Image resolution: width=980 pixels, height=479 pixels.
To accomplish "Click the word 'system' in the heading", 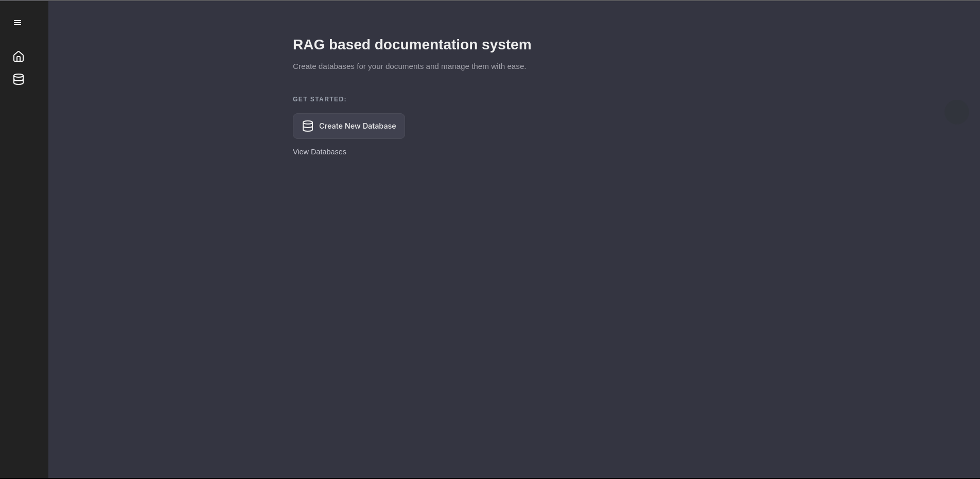I will tap(506, 45).
